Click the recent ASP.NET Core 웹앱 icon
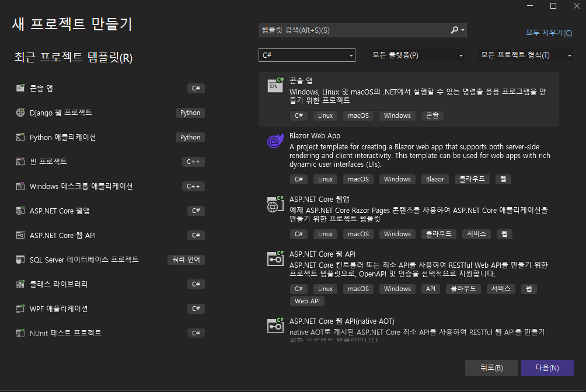586x392 pixels. coord(20,211)
